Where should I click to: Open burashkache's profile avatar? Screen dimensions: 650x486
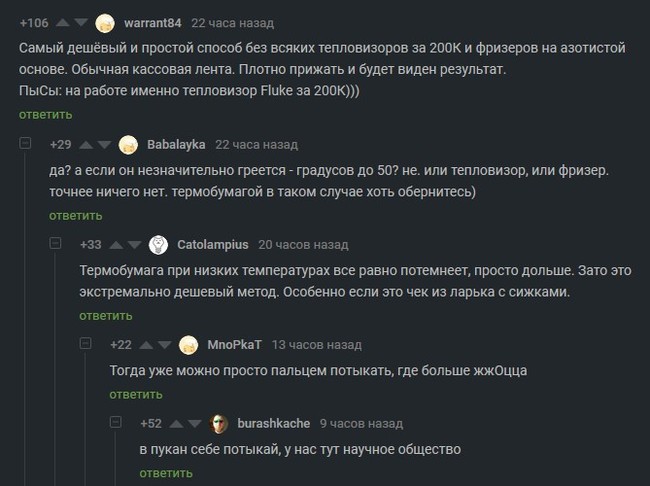[x=218, y=424]
